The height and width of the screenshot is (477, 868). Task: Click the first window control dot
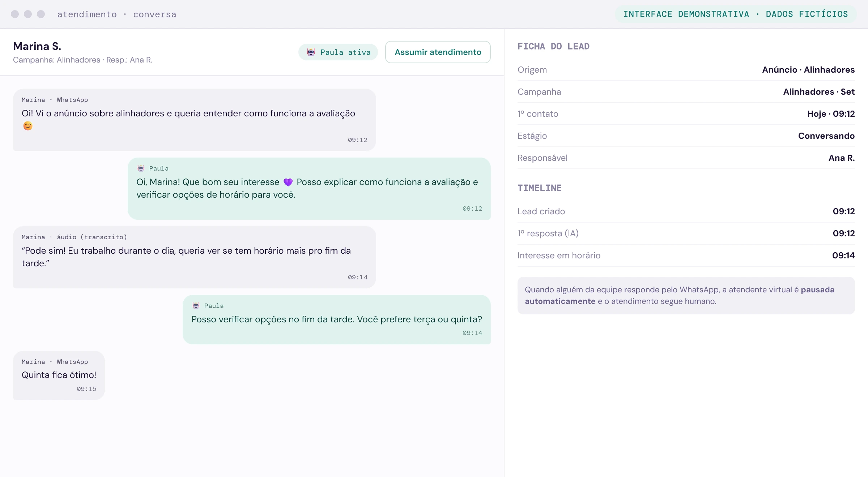pos(15,14)
